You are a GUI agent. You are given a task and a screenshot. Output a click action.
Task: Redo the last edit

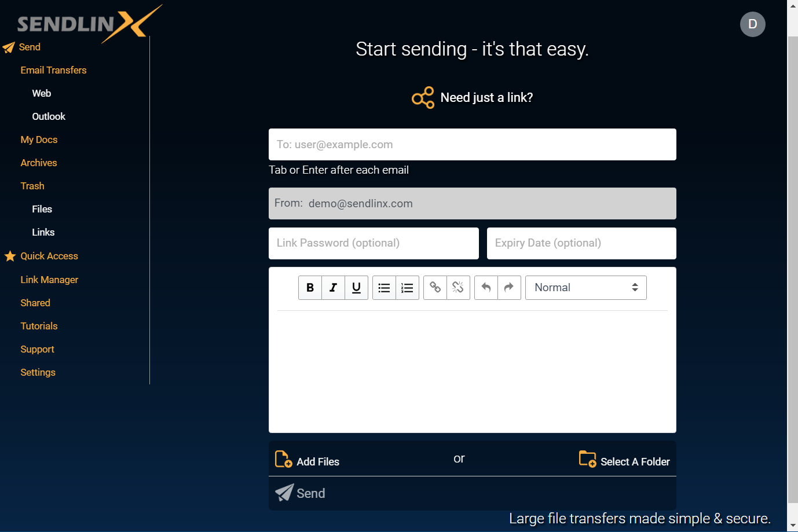click(509, 288)
